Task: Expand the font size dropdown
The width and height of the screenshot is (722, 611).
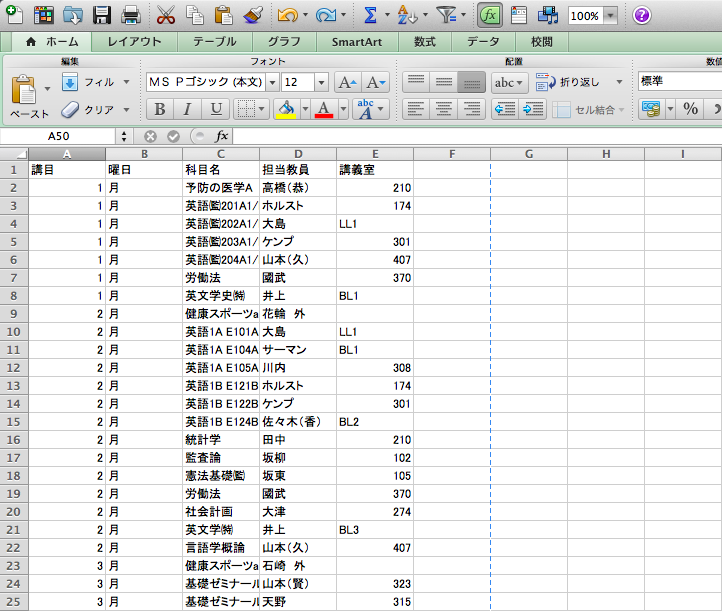Action: click(x=321, y=82)
